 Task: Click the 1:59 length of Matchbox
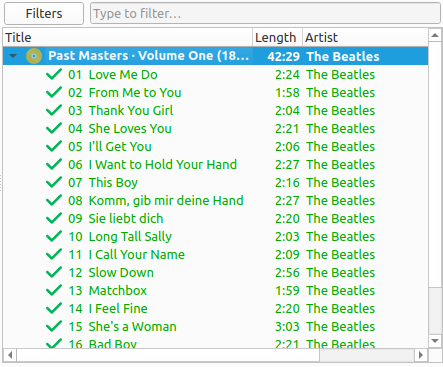click(x=287, y=290)
